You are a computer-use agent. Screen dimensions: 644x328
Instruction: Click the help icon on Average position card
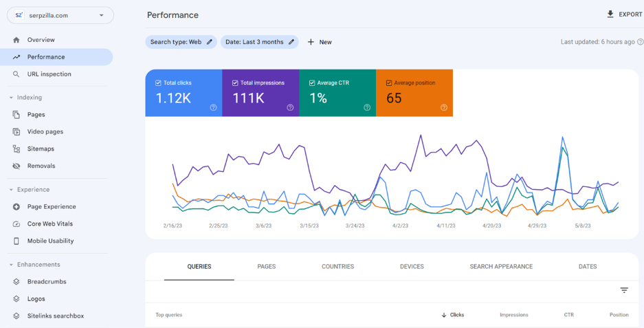444,107
